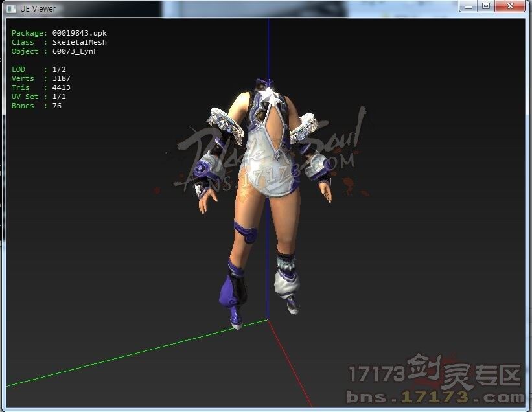Click the LOD value "1/2"
Screen dimensions: 532x412
tap(59, 69)
